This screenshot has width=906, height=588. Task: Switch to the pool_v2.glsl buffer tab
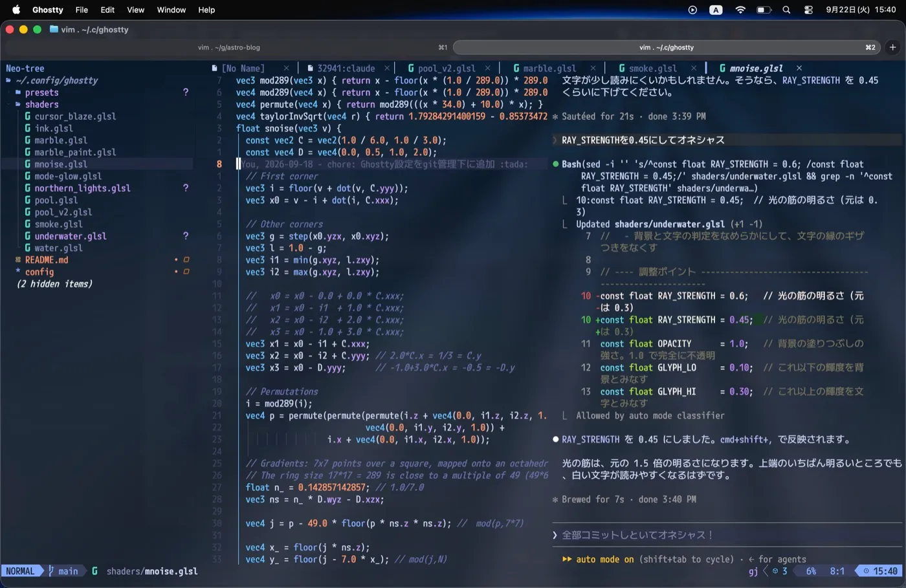pyautogui.click(x=447, y=68)
